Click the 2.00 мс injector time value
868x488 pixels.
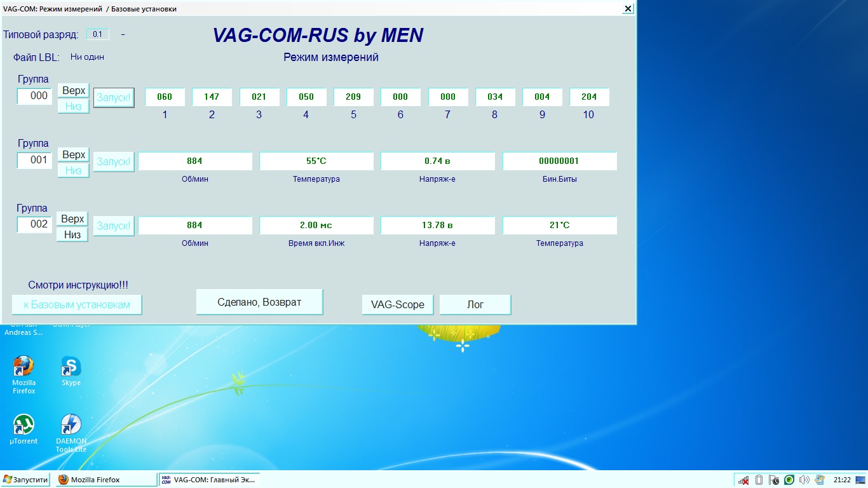coord(316,225)
